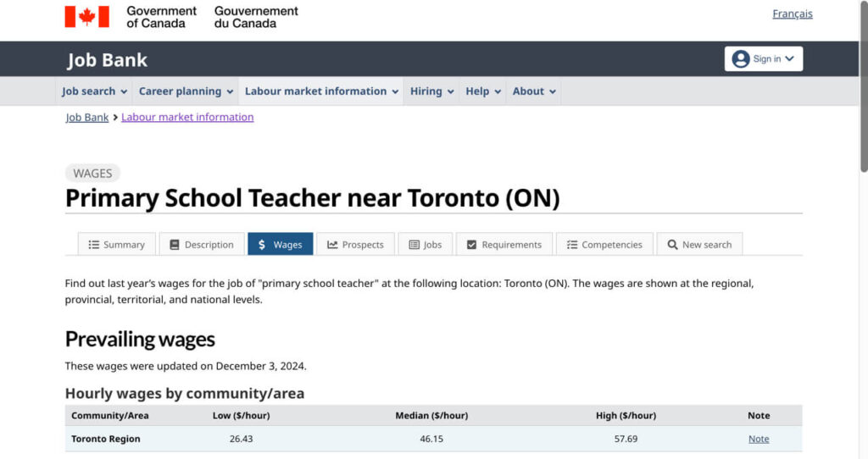Click the Canada flag logo
The width and height of the screenshot is (868, 459).
[x=87, y=17]
